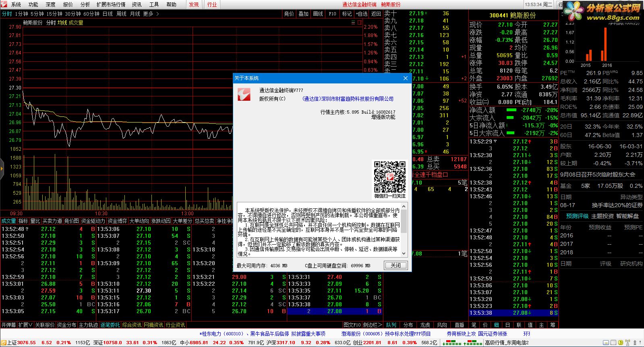Click the 发现 button in menu bar
The height and width of the screenshot is (347, 644).
pos(194,4)
